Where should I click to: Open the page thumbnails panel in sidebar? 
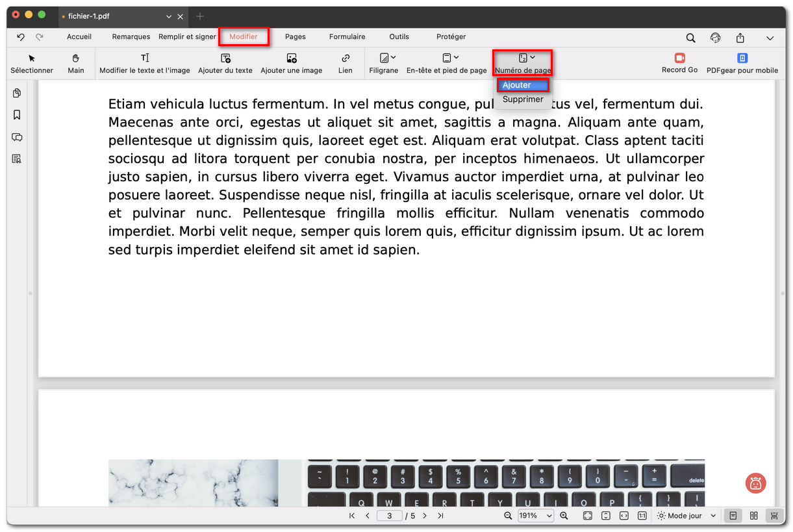tap(16, 93)
